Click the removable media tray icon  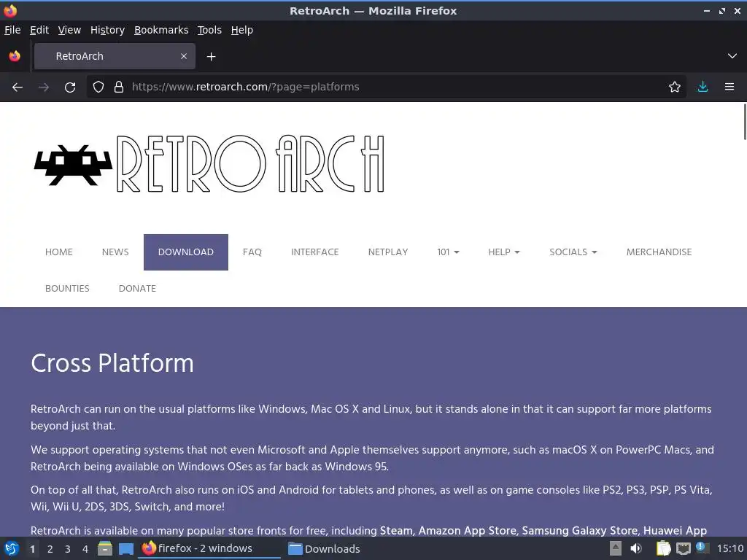click(x=616, y=548)
